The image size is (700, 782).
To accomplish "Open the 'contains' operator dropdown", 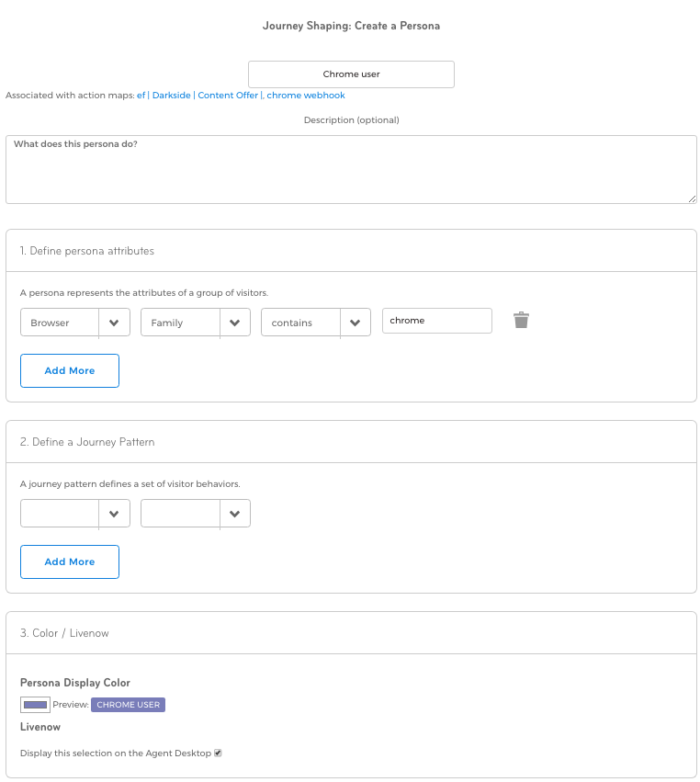I will (x=316, y=323).
